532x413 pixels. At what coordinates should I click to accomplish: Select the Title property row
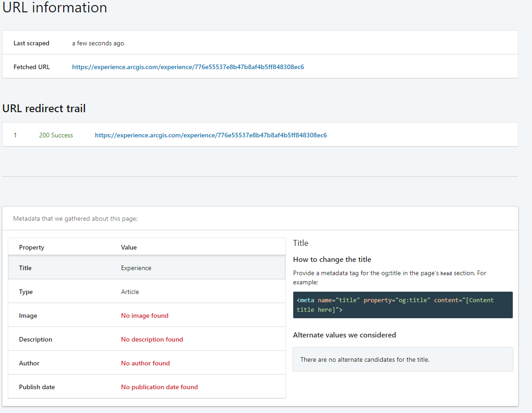coord(146,268)
